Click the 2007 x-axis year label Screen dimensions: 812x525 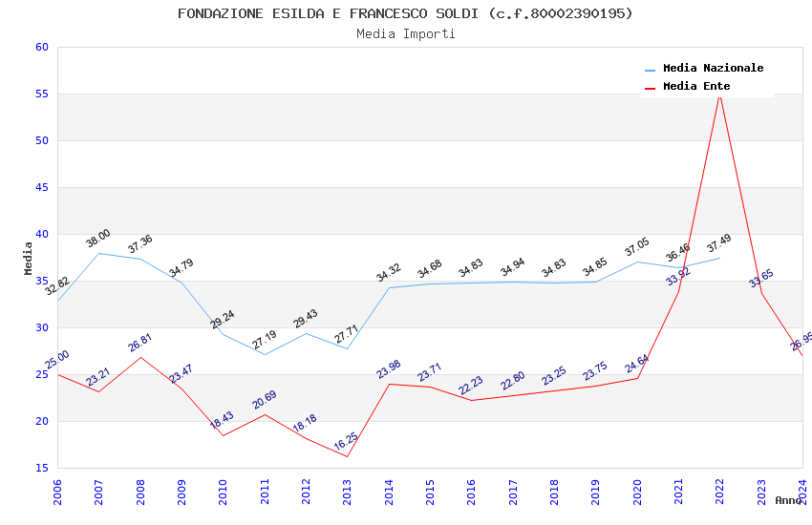[x=98, y=492]
